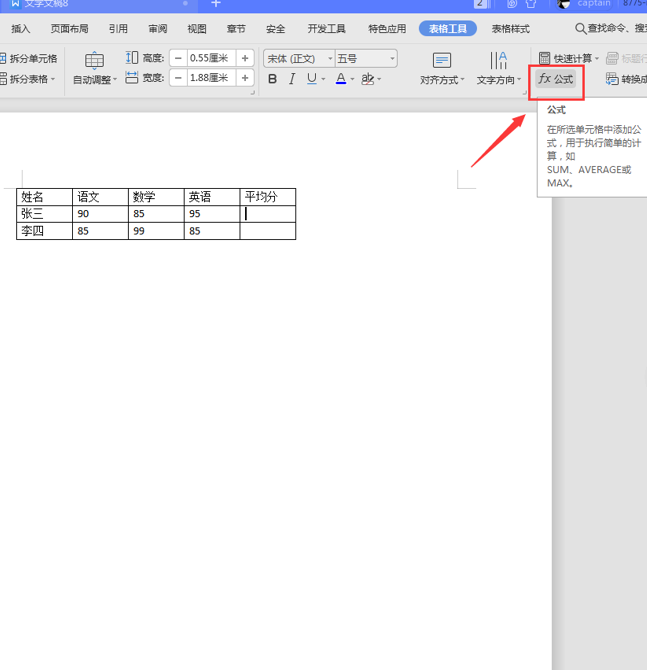Click the 语文 header cell
647x670 pixels.
coord(100,197)
